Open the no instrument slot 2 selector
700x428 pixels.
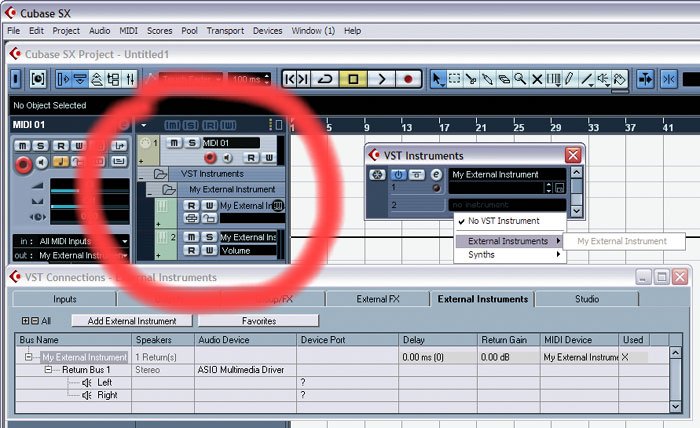[x=507, y=205]
